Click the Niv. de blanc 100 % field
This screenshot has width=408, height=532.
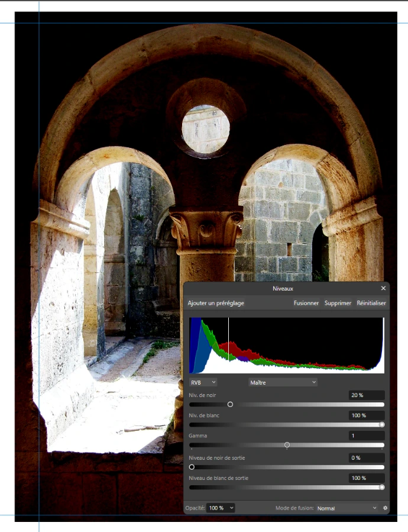point(367,415)
